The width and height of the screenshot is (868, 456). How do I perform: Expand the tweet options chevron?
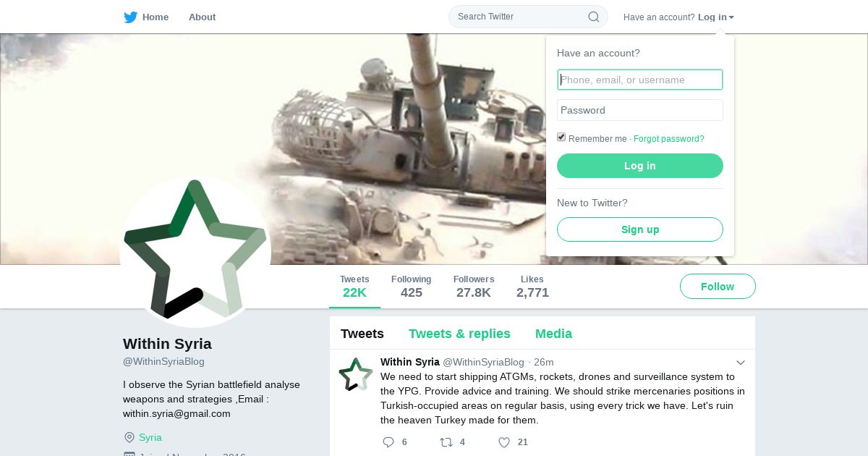coord(741,363)
